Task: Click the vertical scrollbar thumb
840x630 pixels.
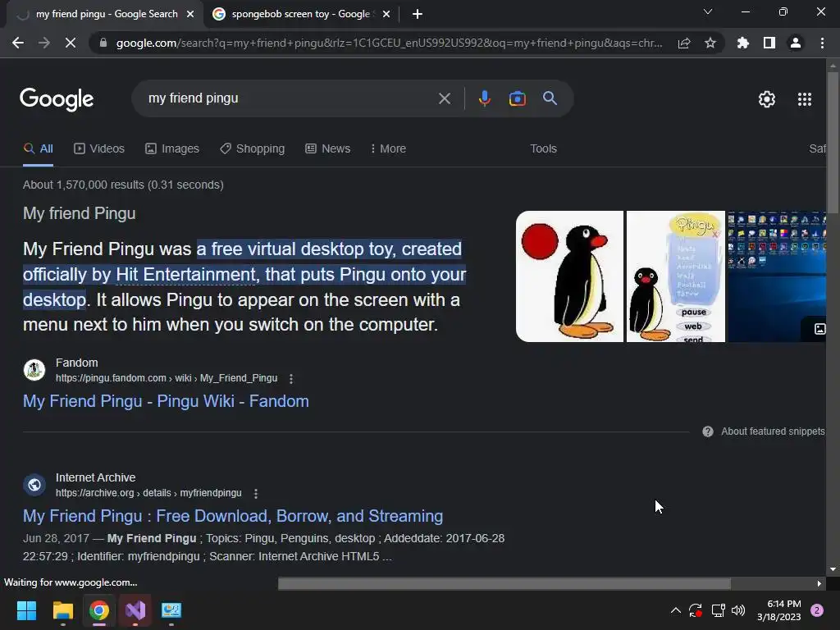Action: [x=833, y=142]
